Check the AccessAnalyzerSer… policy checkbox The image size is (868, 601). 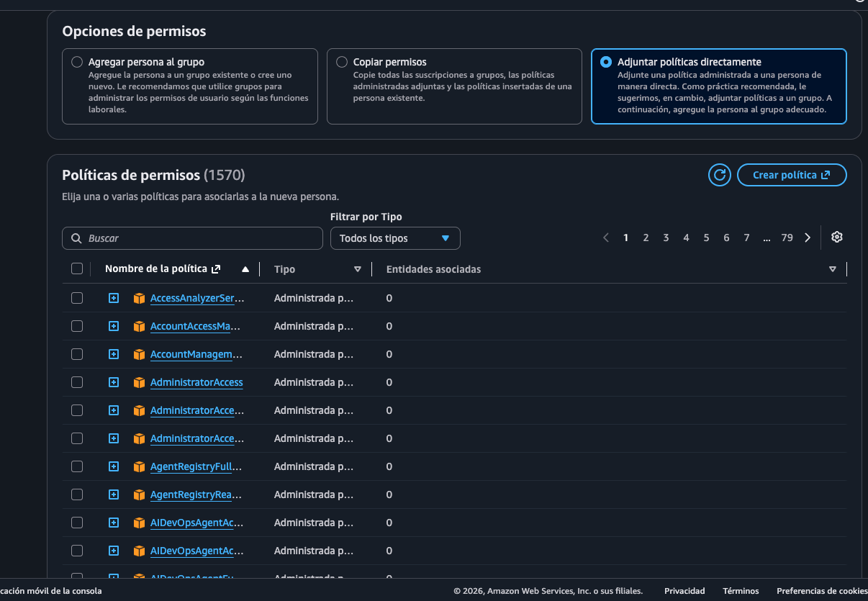[77, 298]
